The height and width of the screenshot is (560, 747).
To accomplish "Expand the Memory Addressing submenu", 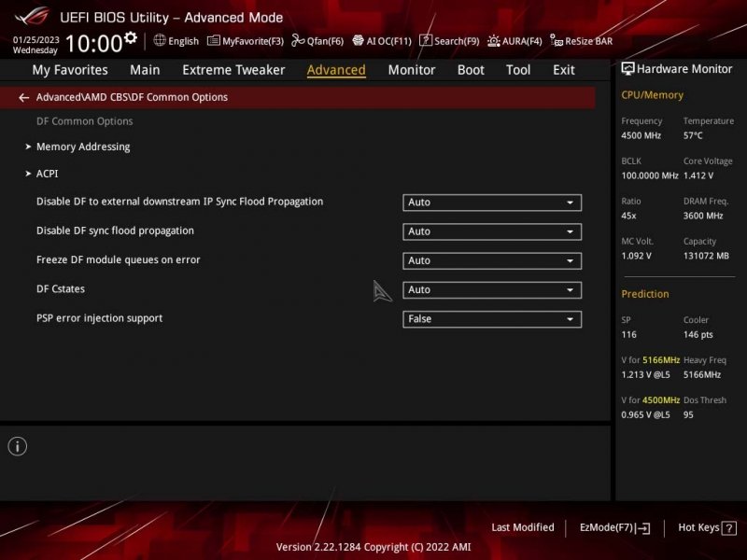I will click(83, 147).
